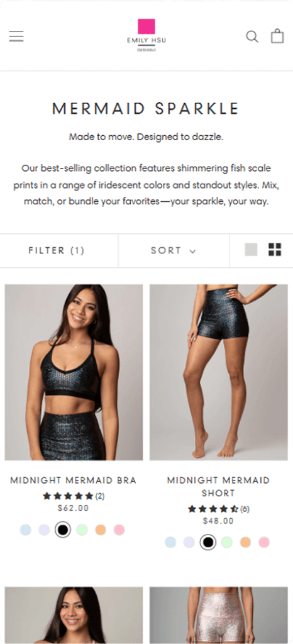Open the shopping bag cart

[x=277, y=36]
